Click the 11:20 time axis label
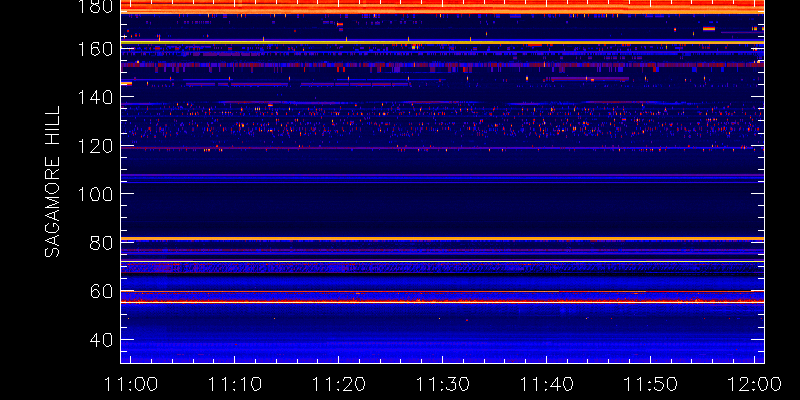 [339, 384]
